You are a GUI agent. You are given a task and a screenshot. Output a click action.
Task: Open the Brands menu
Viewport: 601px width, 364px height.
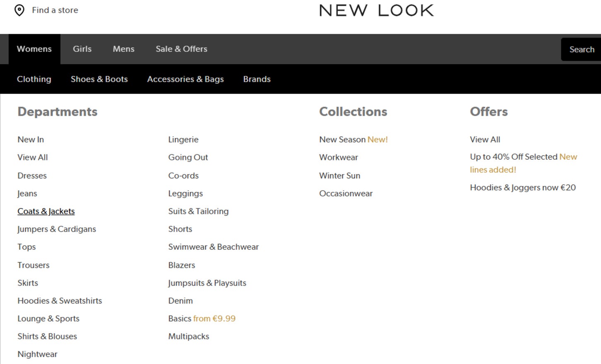[x=257, y=79]
